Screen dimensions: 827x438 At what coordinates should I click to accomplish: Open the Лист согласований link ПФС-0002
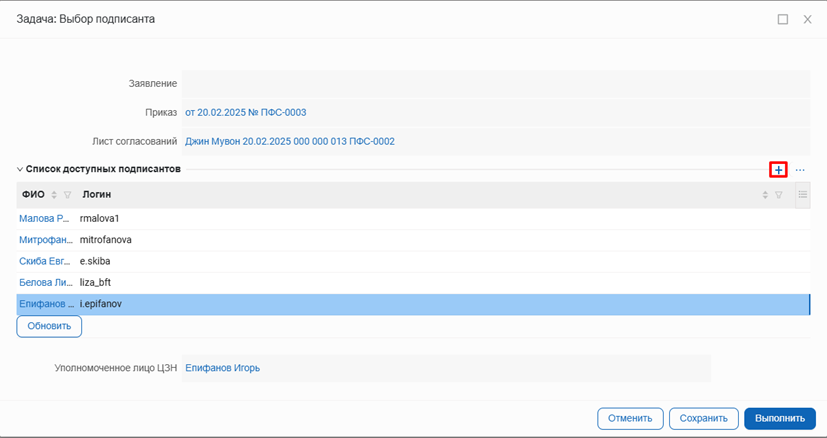(290, 141)
